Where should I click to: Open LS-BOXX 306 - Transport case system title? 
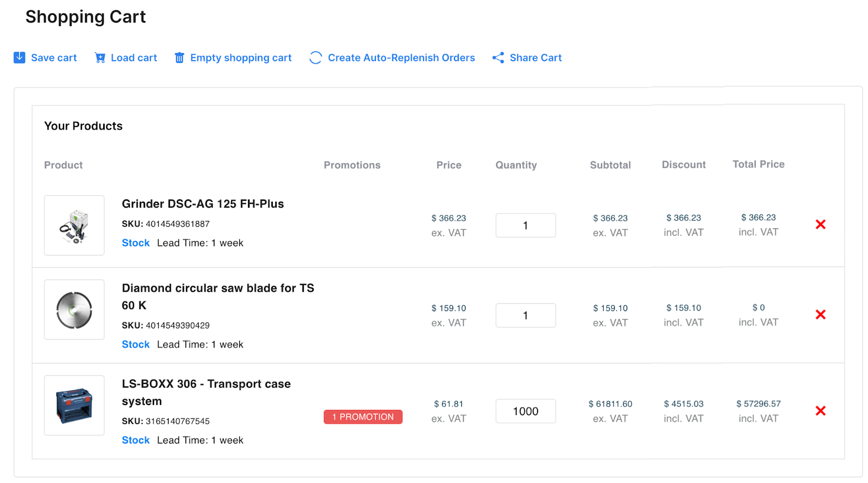point(206,392)
